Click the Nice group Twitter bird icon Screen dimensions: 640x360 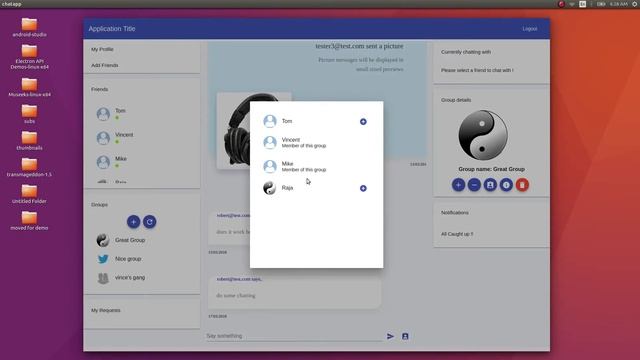tap(103, 259)
